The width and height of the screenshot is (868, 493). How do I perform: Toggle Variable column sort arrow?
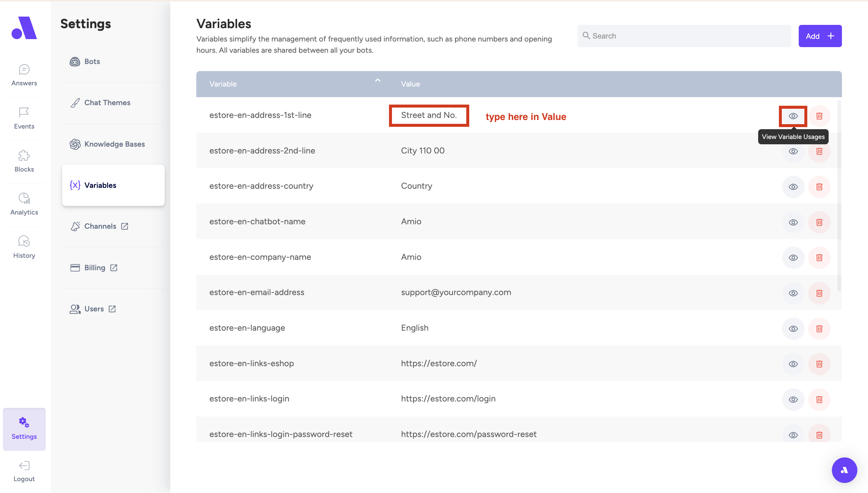click(377, 81)
